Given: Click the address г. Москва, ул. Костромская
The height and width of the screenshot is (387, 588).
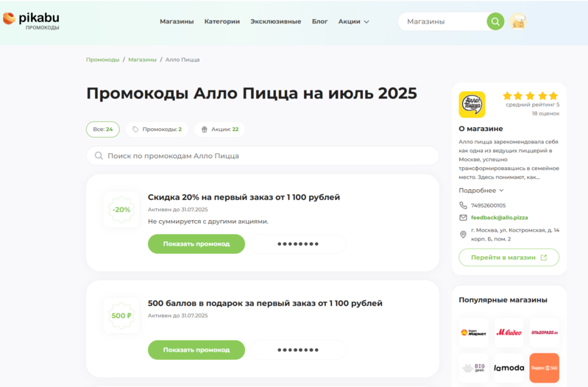Looking at the screenshot, I should [x=515, y=235].
